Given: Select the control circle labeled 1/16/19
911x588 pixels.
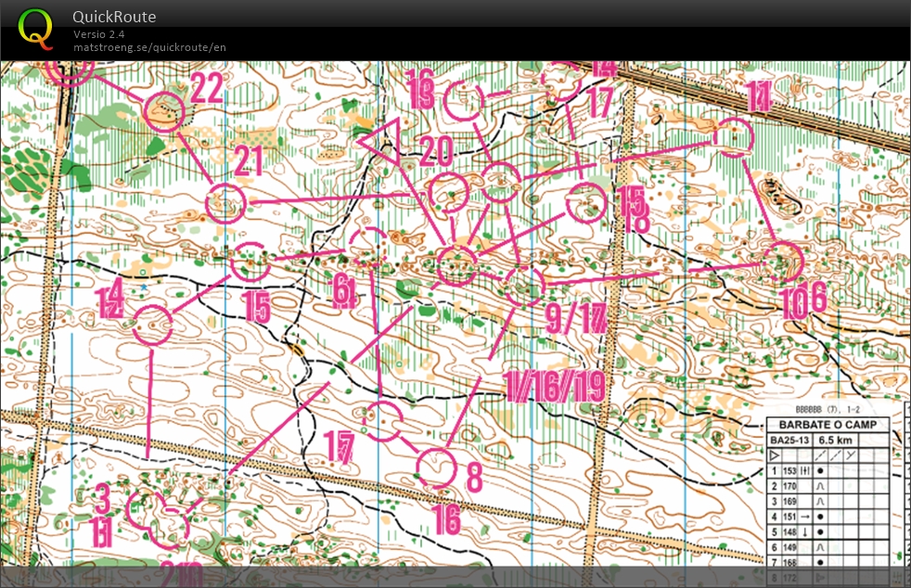Looking at the screenshot, I should click(x=458, y=265).
